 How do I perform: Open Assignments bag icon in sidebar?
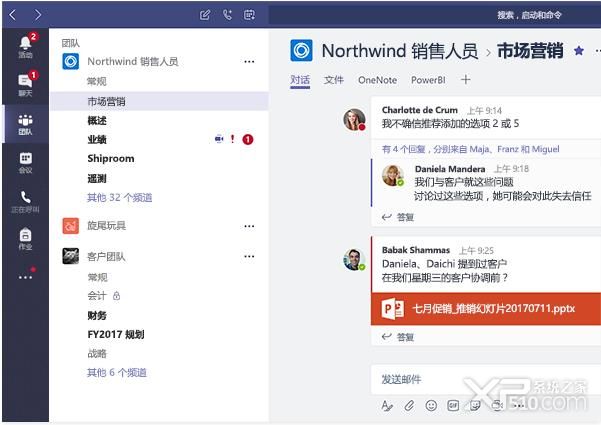point(25,239)
